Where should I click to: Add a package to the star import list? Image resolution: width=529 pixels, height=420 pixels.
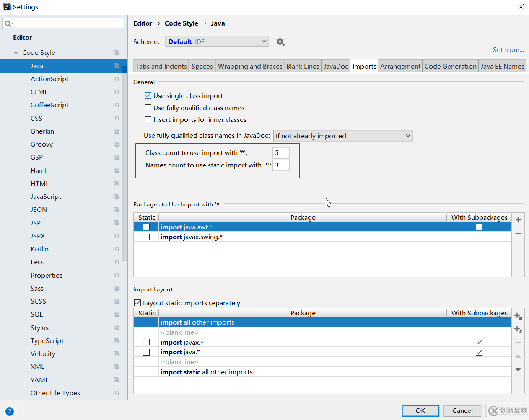(x=518, y=220)
